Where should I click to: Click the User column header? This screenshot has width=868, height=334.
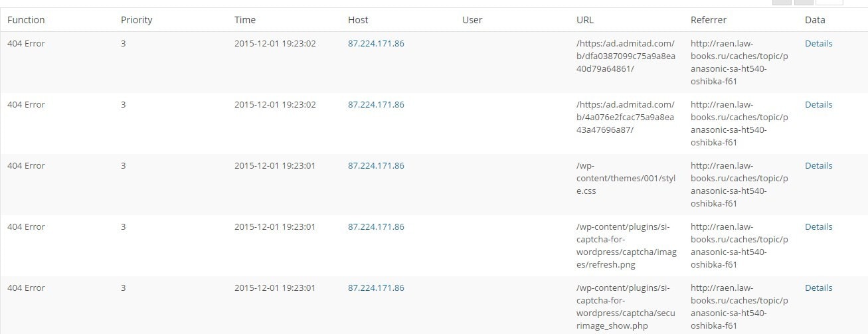[472, 20]
